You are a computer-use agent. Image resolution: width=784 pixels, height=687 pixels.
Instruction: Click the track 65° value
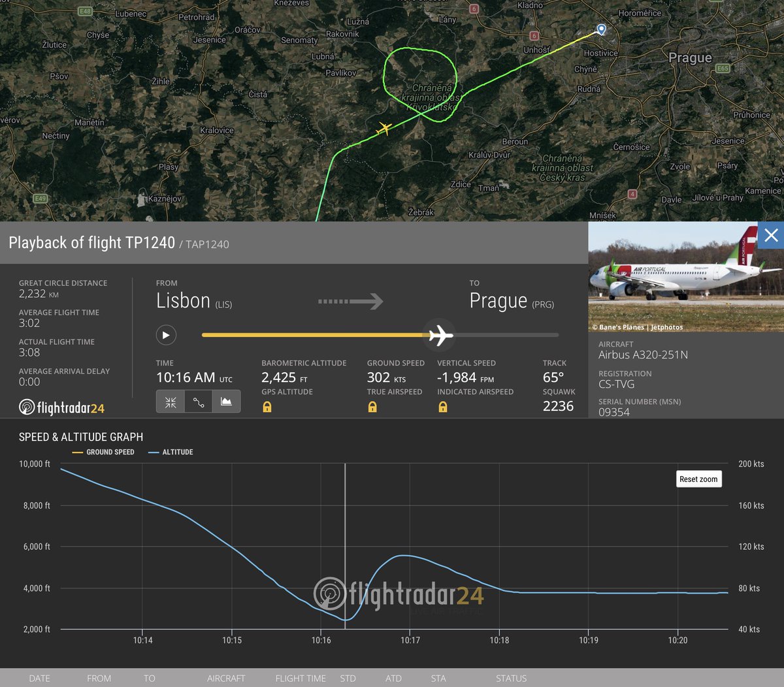[553, 377]
